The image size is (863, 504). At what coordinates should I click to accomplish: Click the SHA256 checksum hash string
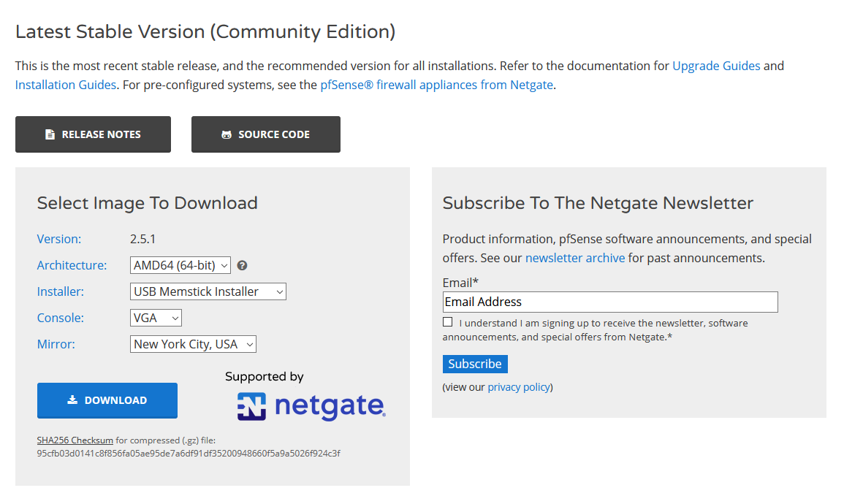(189, 454)
